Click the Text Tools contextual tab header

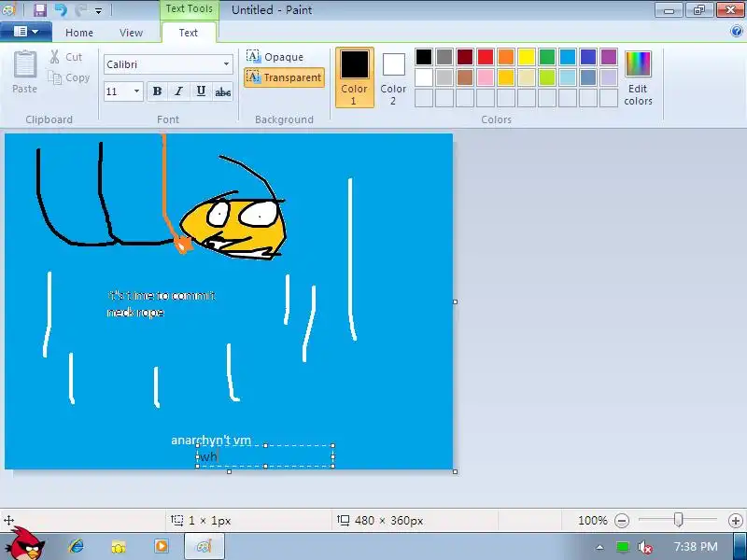(190, 8)
